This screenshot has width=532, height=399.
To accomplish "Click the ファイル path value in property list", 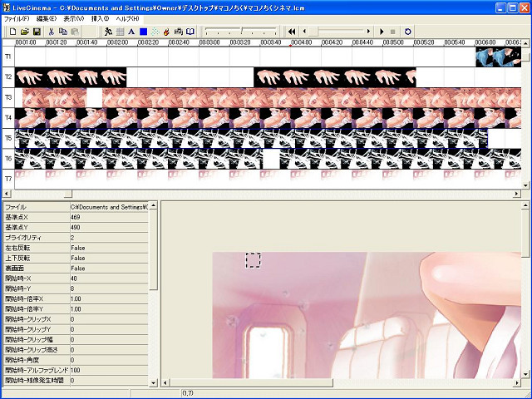I will (x=109, y=207).
